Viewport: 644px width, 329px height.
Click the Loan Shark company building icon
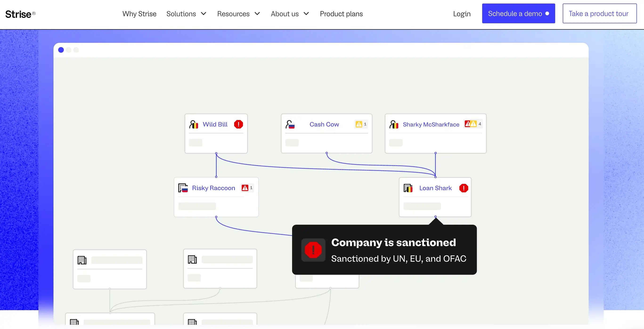pyautogui.click(x=408, y=188)
